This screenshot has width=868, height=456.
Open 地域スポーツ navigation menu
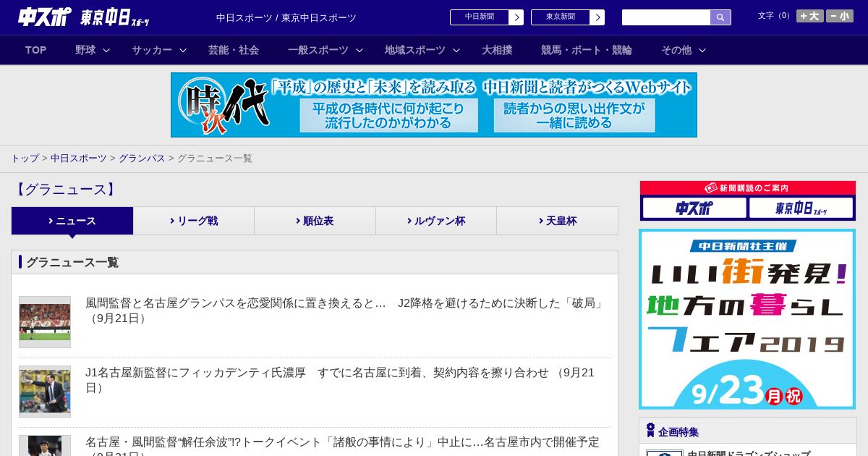coord(415,50)
